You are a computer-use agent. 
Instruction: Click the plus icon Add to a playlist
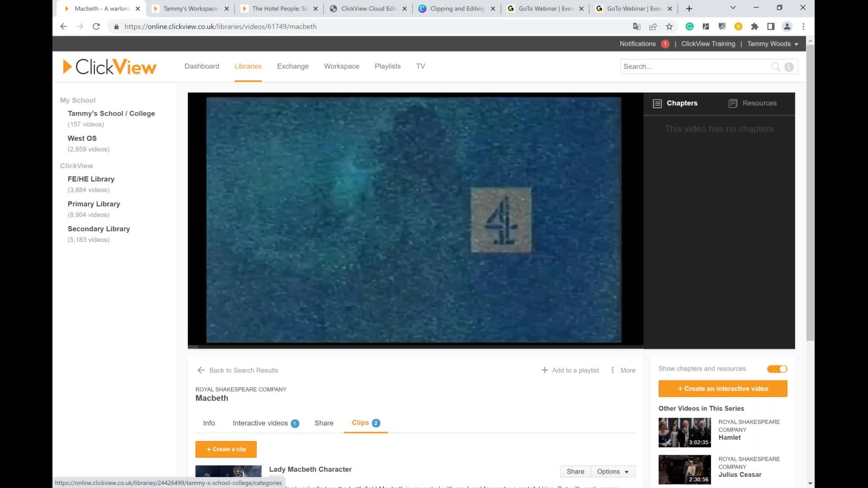click(545, 370)
